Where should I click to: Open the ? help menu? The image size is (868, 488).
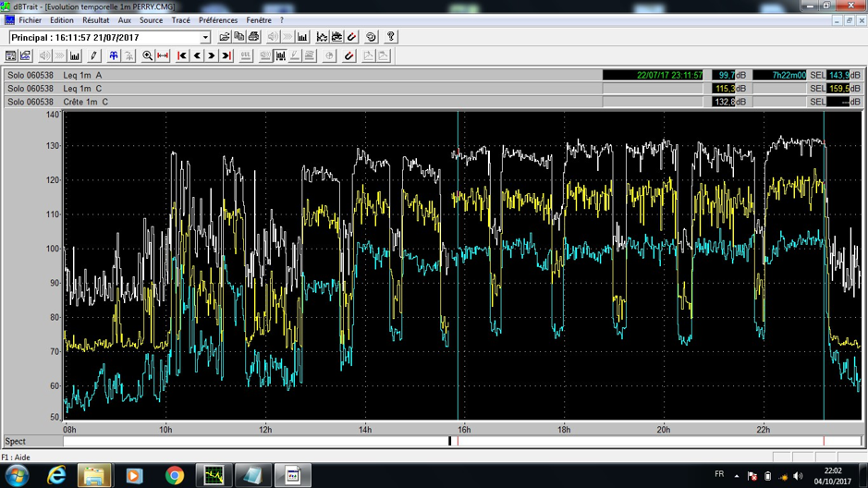(x=282, y=20)
